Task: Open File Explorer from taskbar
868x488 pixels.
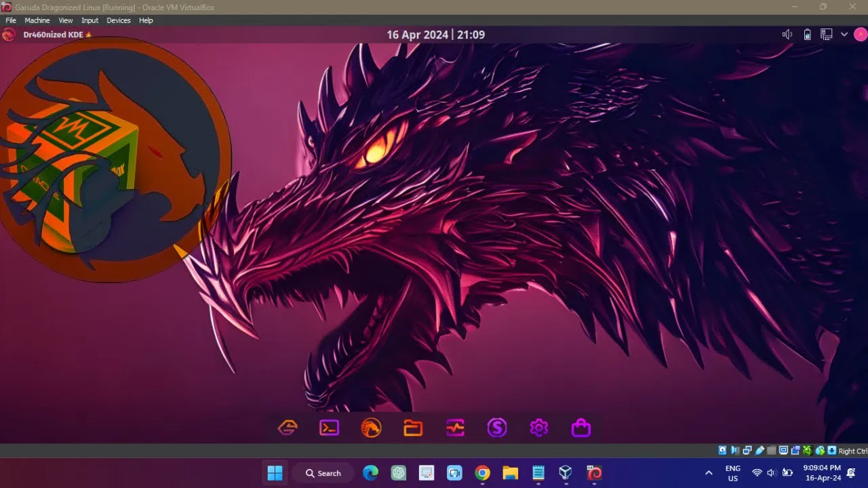Action: tap(510, 473)
